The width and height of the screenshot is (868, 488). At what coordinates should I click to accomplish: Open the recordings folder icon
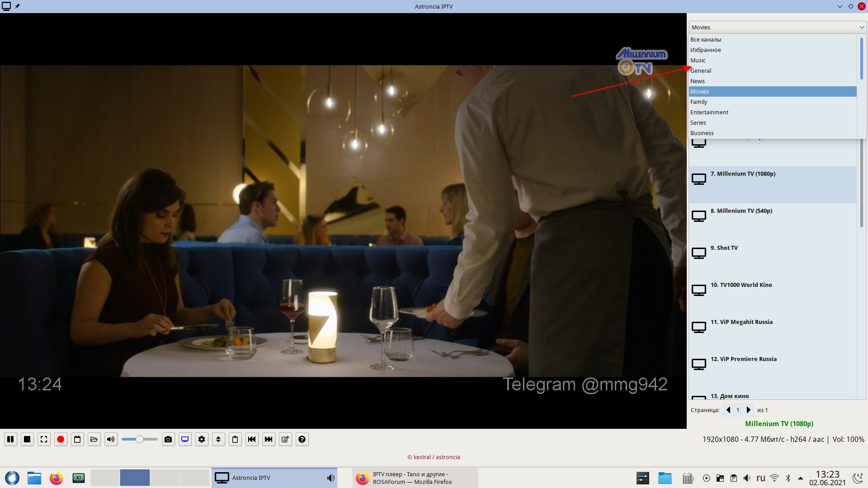(x=94, y=439)
